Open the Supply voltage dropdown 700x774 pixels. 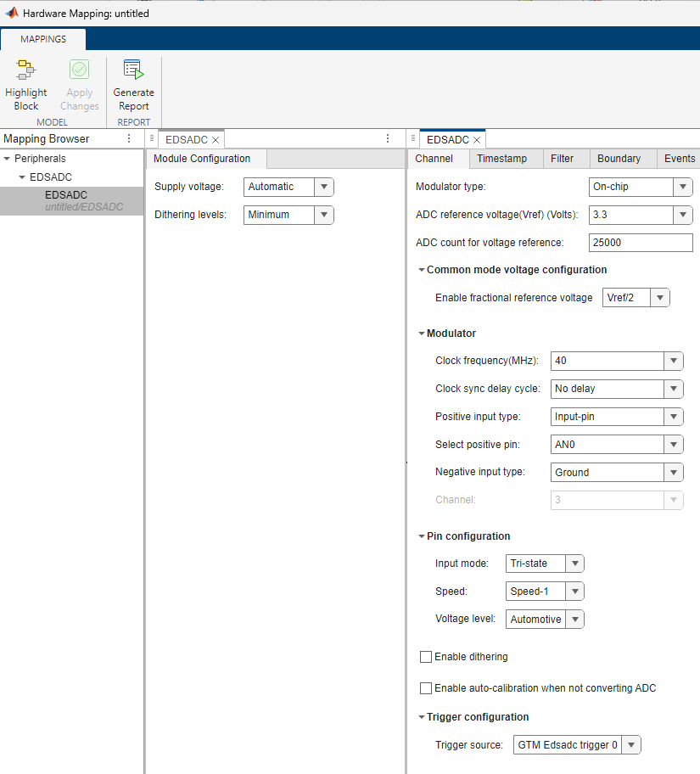[323, 187]
